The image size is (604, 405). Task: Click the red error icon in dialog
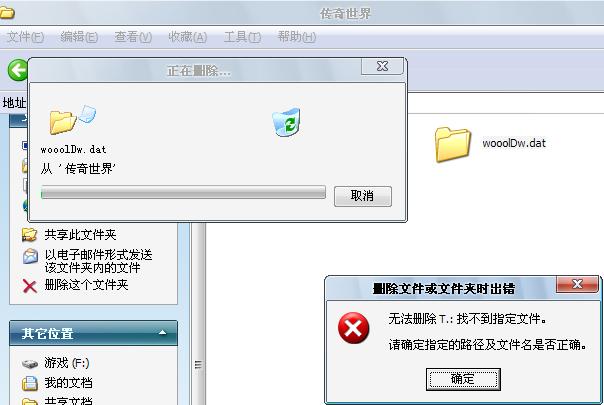pyautogui.click(x=353, y=328)
